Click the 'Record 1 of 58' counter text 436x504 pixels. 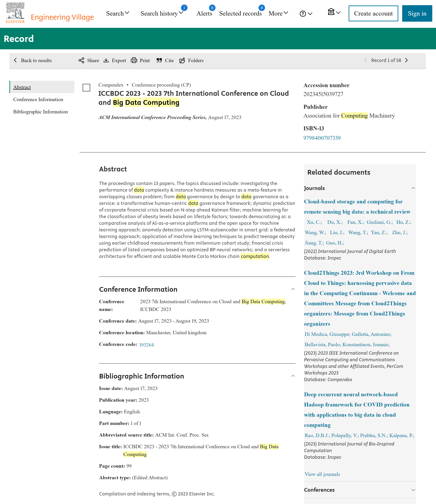coord(386,60)
